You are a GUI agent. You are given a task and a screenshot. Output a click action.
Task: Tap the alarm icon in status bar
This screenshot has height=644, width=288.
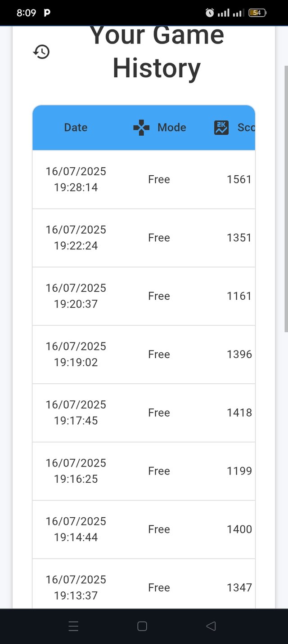(x=210, y=13)
